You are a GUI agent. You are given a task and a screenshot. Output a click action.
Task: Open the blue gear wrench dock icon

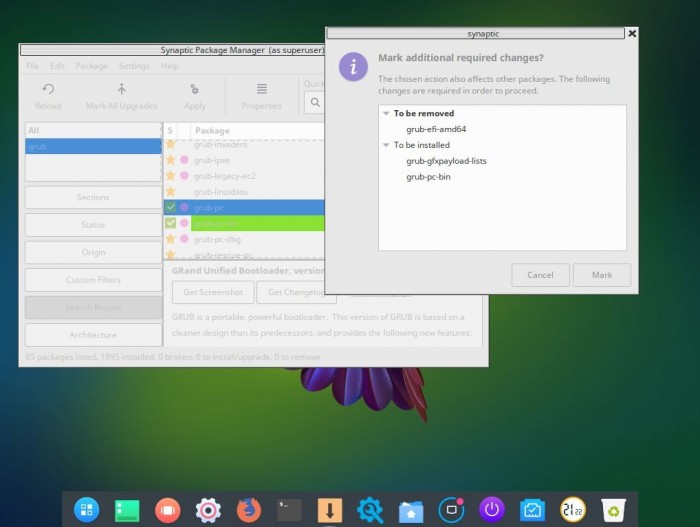click(370, 510)
